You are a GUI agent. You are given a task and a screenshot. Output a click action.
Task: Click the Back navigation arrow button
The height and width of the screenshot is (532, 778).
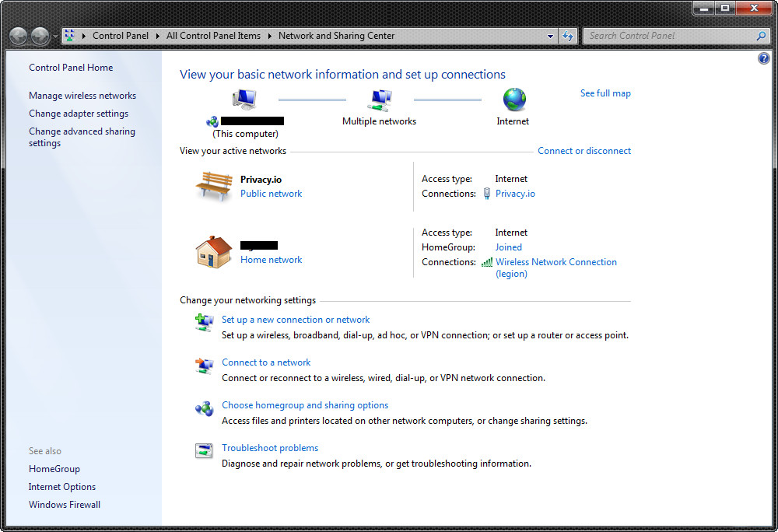(19, 36)
